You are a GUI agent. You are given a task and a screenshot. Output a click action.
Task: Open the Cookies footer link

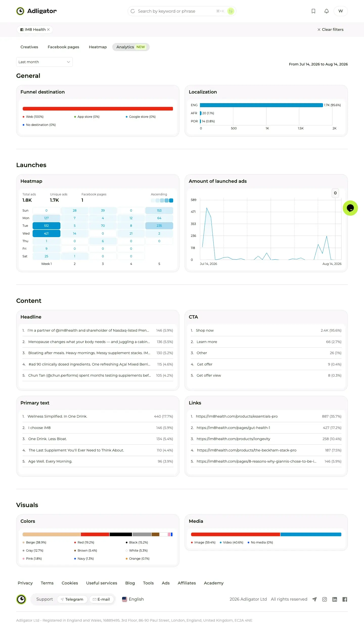(x=70, y=583)
